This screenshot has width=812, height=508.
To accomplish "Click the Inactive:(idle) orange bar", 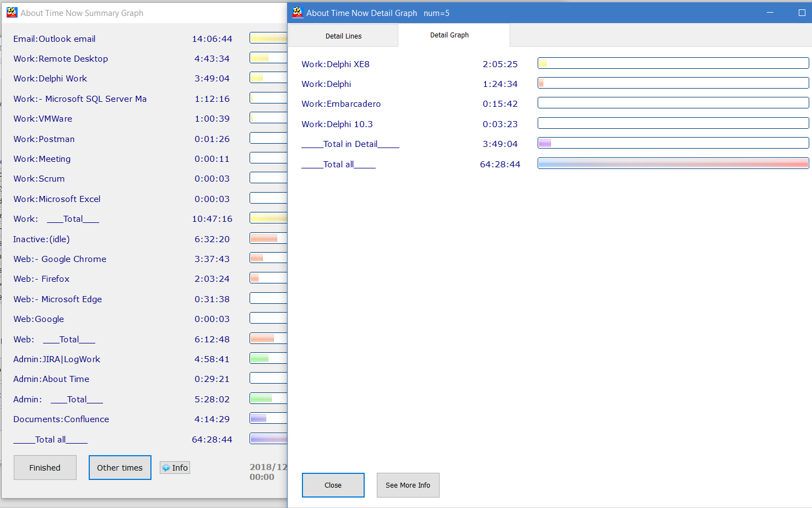I will (268, 238).
